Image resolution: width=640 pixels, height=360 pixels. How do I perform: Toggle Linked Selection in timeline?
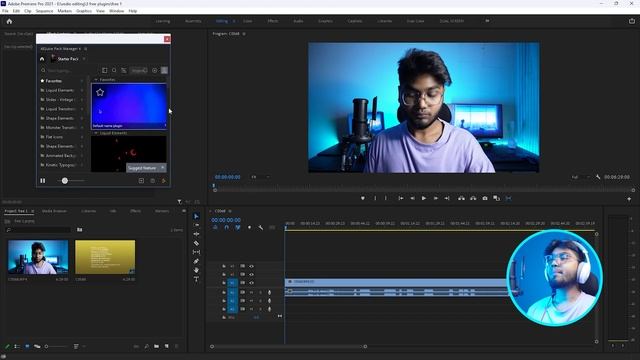point(238,228)
